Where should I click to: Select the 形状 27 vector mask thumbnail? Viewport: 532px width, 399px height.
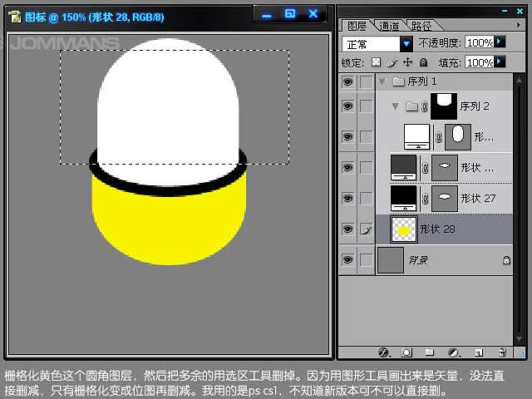coord(445,199)
